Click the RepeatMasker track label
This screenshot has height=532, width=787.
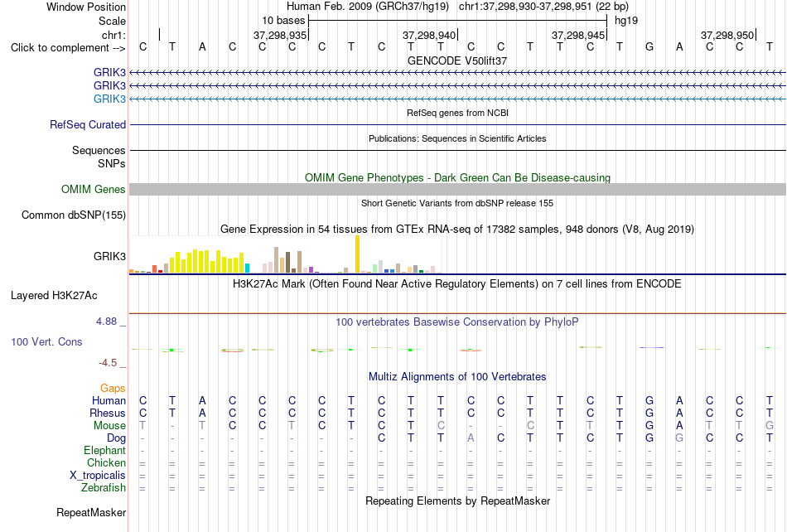[91, 512]
